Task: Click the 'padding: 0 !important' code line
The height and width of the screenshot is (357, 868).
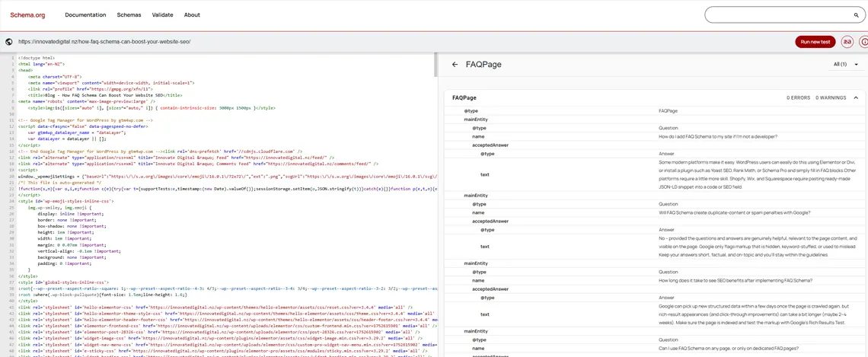Action: [68, 263]
